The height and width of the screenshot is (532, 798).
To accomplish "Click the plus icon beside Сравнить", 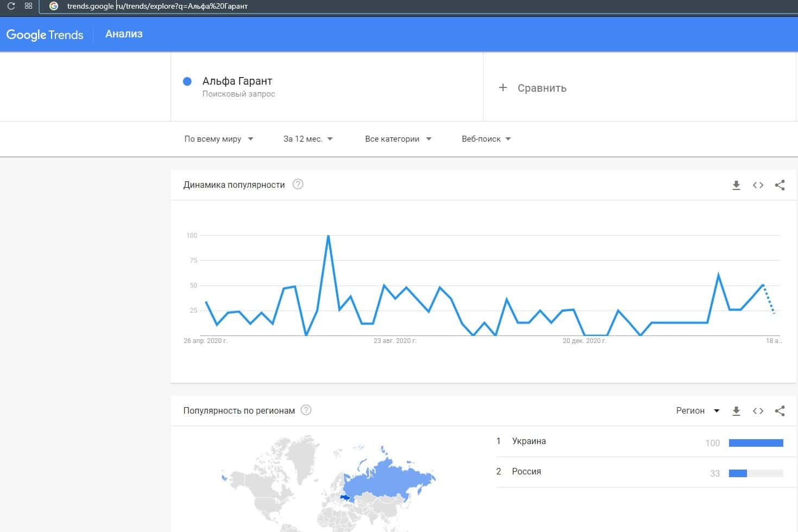I will tap(503, 87).
